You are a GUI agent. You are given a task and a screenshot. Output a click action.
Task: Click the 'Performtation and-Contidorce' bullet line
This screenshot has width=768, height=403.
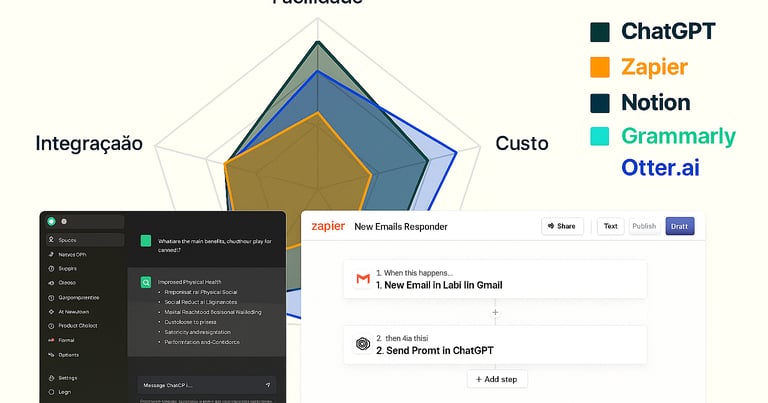(x=202, y=342)
